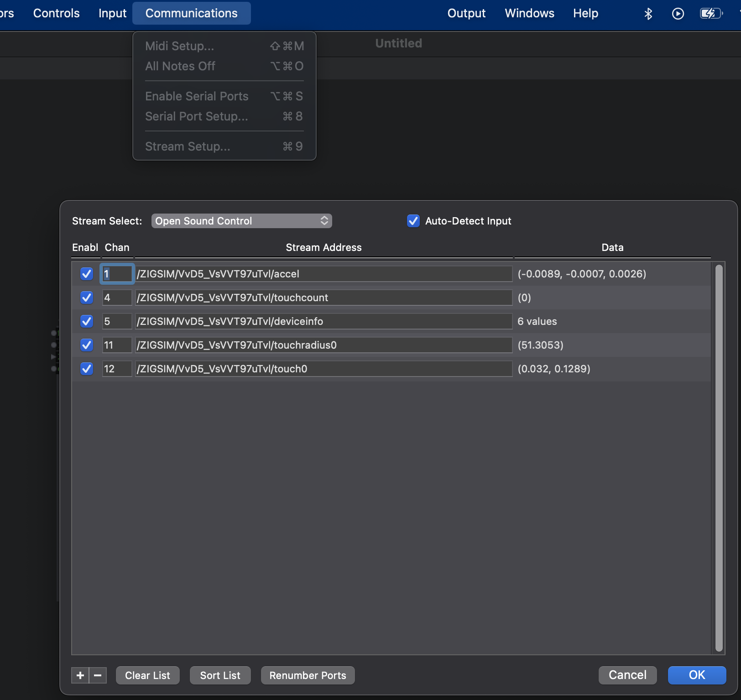Edit channel field containing 5
This screenshot has width=741, height=700.
point(117,321)
